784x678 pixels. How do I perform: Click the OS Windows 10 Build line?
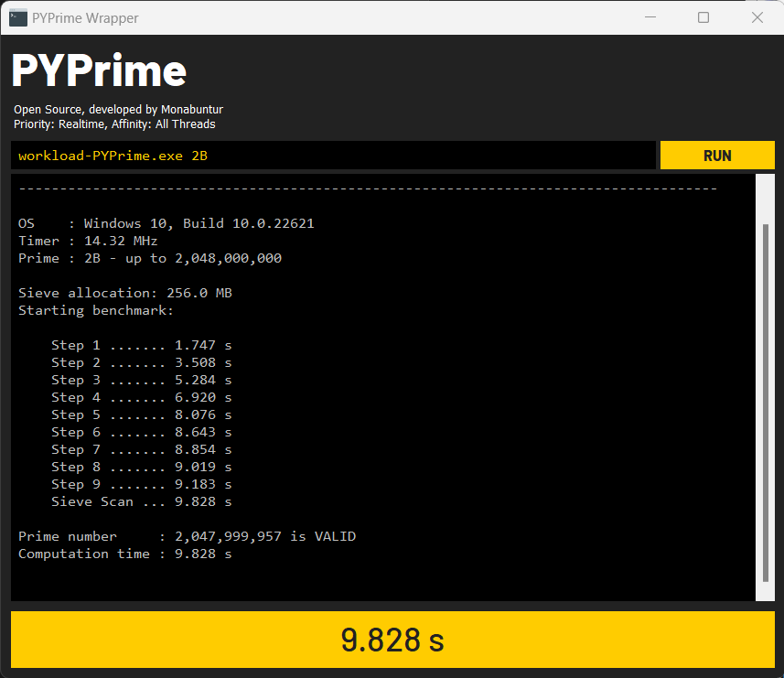click(x=166, y=223)
